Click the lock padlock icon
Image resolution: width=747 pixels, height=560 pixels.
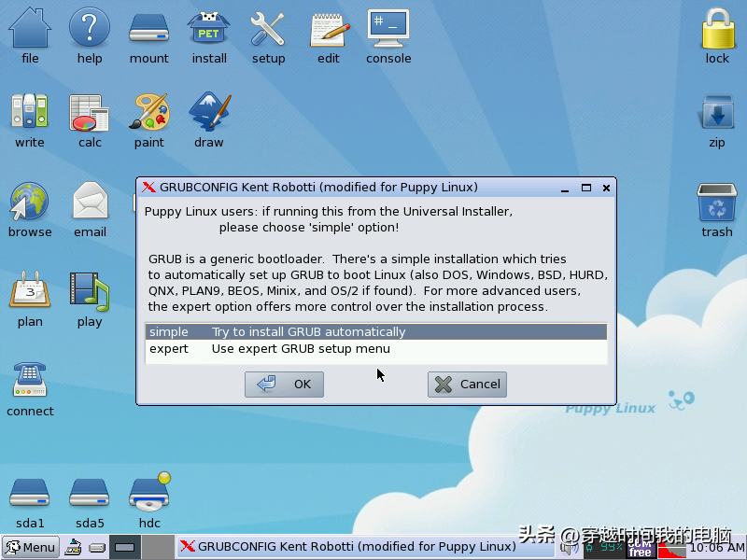(717, 29)
